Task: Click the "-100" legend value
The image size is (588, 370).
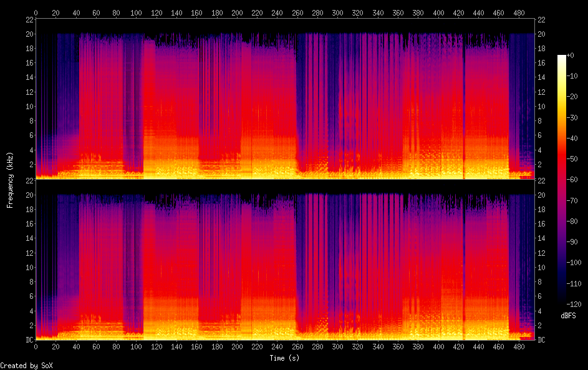Action: tap(574, 262)
